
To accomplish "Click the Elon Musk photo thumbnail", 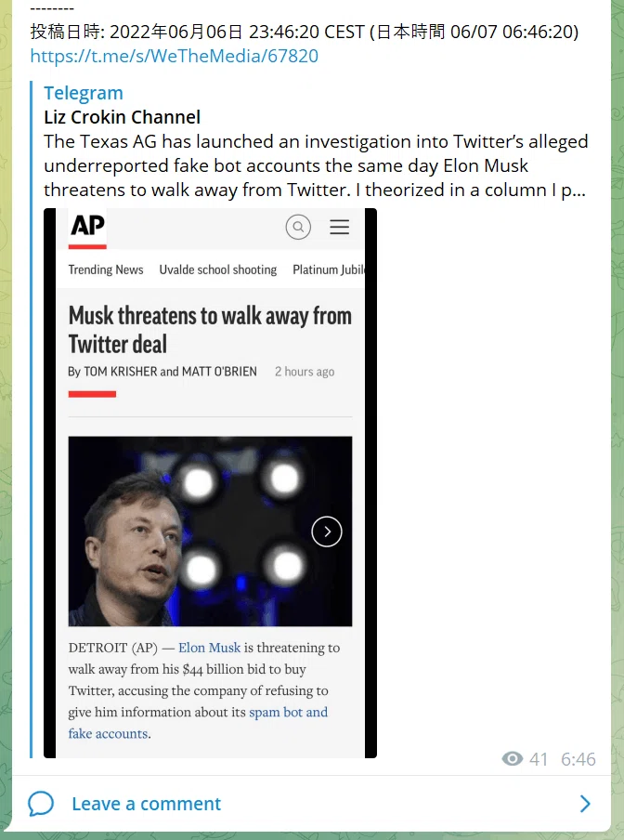I will [x=210, y=532].
